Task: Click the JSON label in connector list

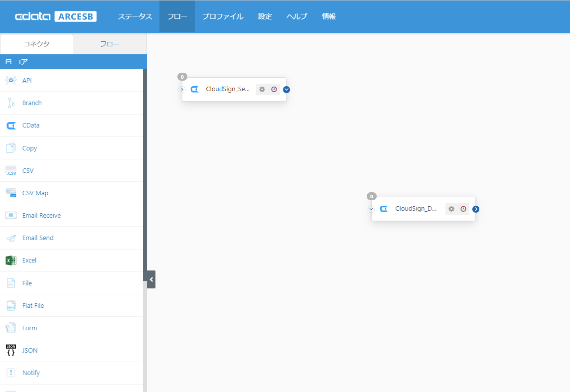Action: point(30,350)
